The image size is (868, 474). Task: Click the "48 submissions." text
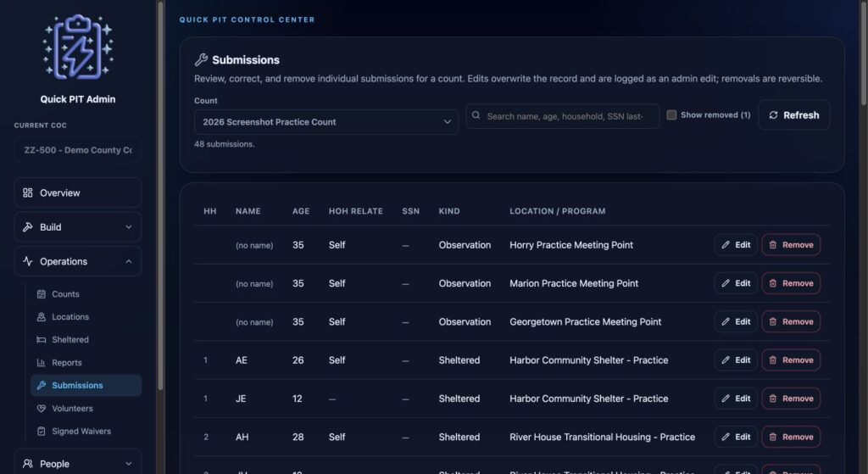(224, 144)
